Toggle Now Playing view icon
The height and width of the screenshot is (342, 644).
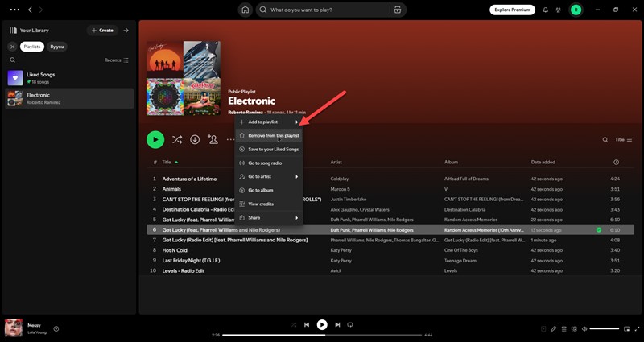coord(543,329)
